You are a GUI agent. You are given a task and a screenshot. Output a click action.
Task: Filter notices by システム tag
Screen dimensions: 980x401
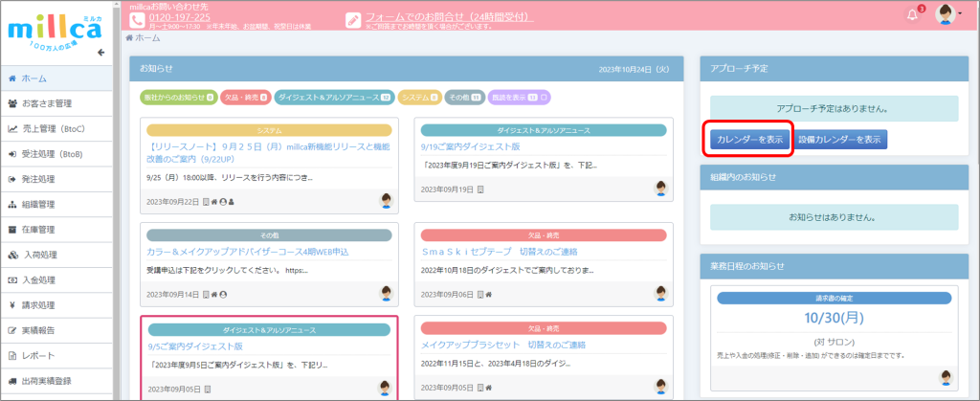point(419,97)
